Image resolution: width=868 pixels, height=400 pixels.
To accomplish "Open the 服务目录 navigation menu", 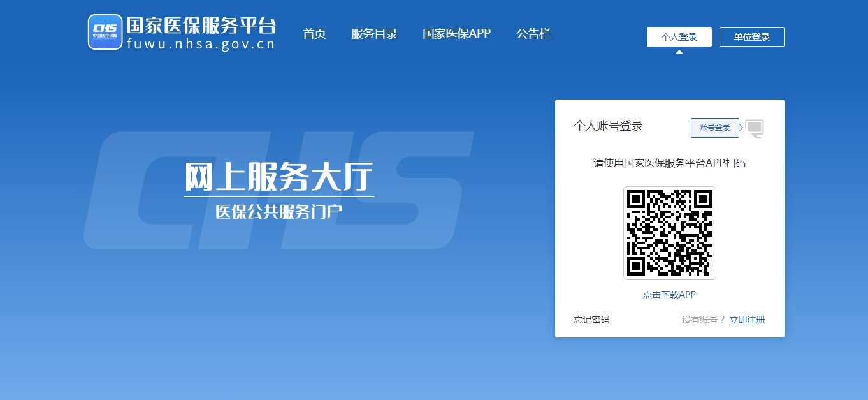I will pos(375,34).
